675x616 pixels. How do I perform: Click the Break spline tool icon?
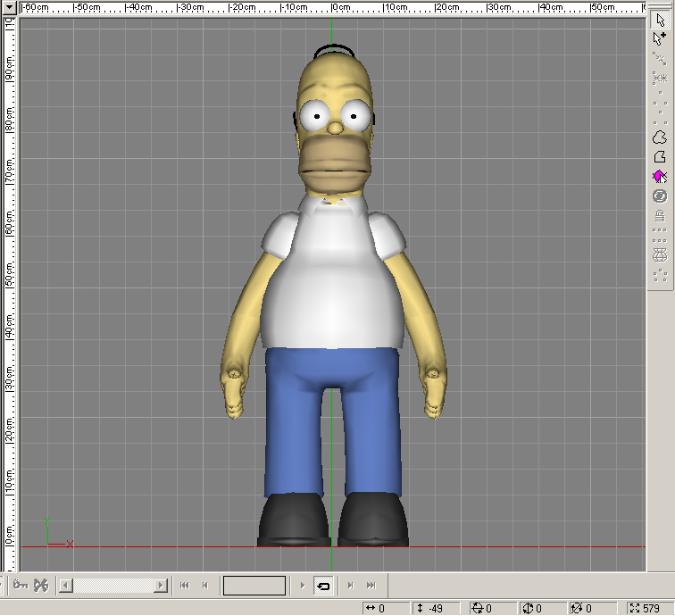tap(660, 59)
